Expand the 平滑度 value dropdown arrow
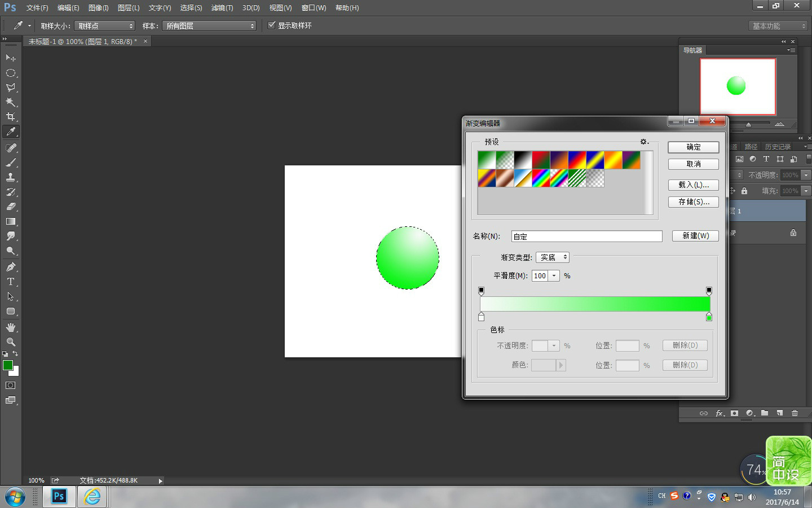The image size is (812, 508). (x=554, y=276)
